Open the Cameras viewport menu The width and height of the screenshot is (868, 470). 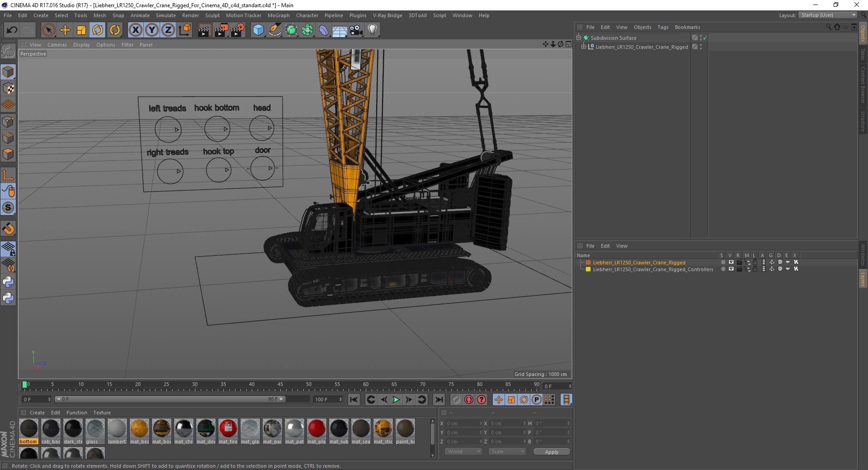[57, 45]
